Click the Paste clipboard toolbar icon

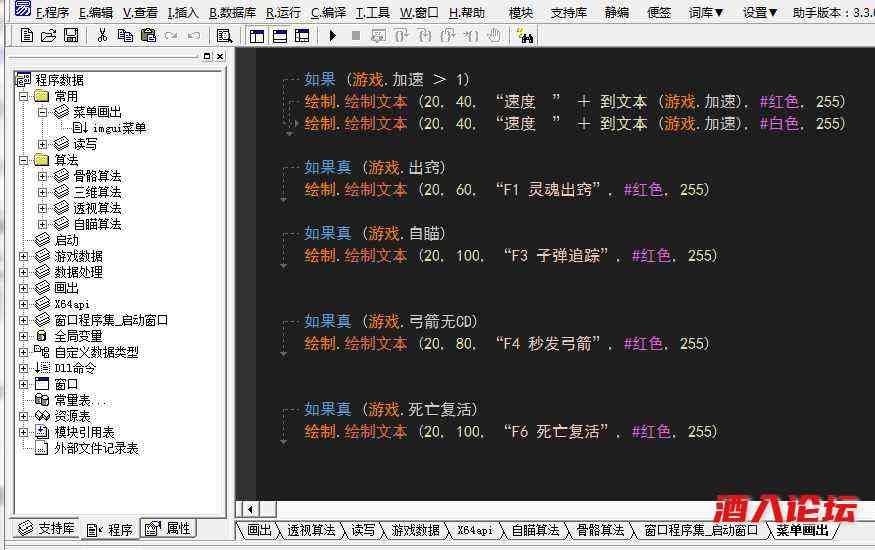(148, 35)
